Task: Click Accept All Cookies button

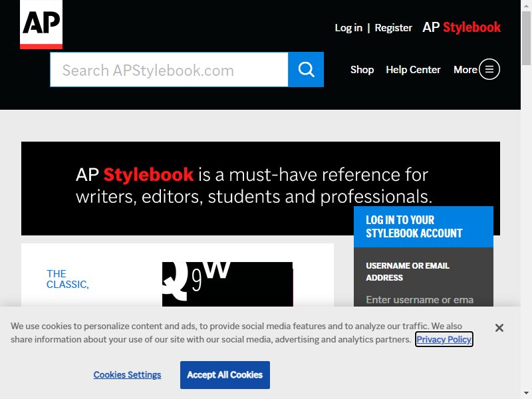Action: 225,375
